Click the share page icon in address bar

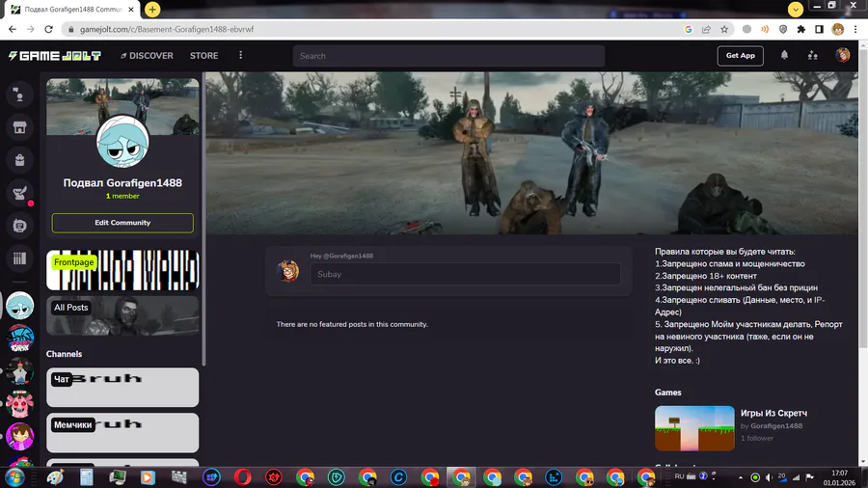click(x=706, y=29)
